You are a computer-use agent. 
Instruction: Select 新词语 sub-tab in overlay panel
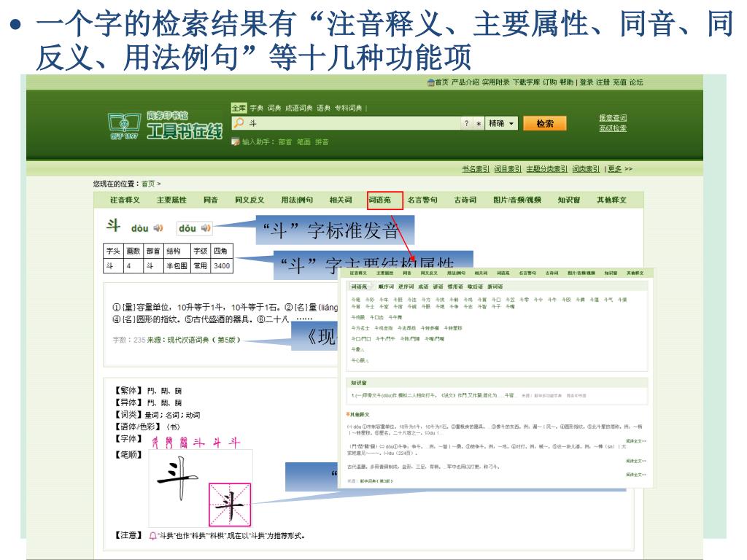tap(495, 287)
